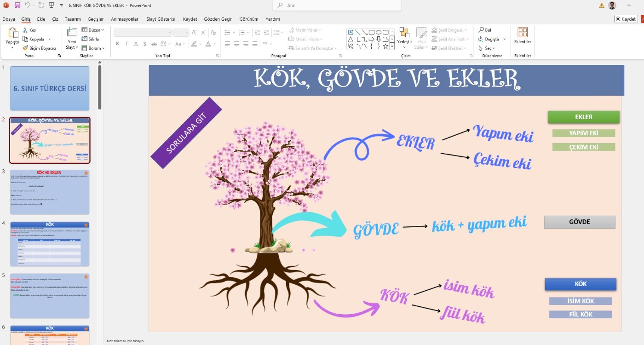Justify the paragraph text

(x=255, y=44)
